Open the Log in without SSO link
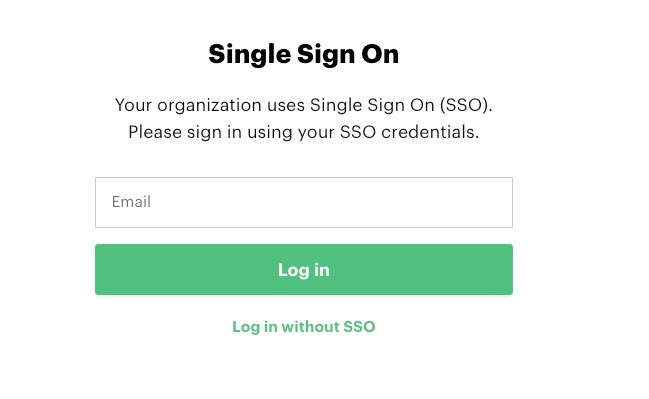Image resolution: width=649 pixels, height=399 pixels. [x=304, y=327]
